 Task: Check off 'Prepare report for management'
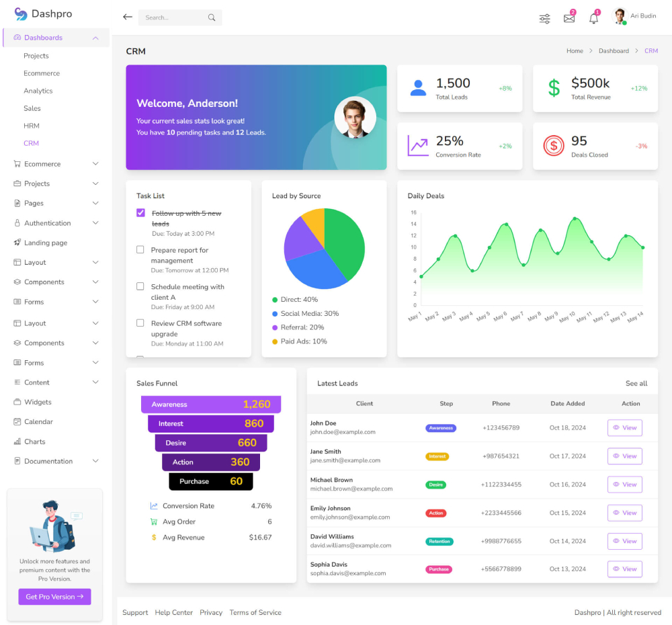(x=140, y=249)
